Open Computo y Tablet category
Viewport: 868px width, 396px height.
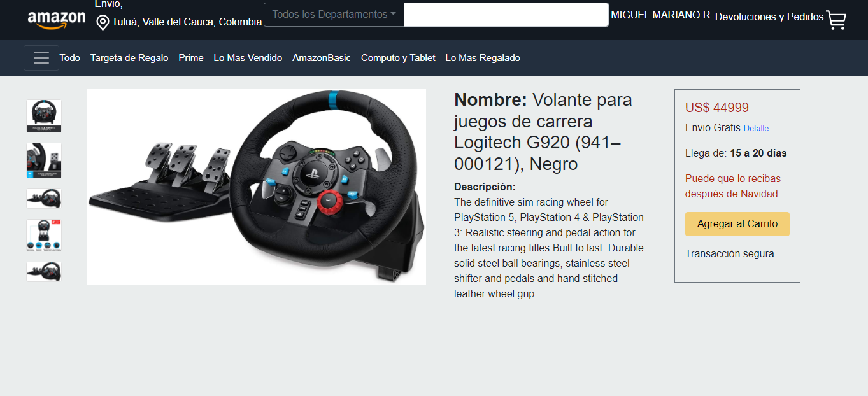[x=398, y=58]
